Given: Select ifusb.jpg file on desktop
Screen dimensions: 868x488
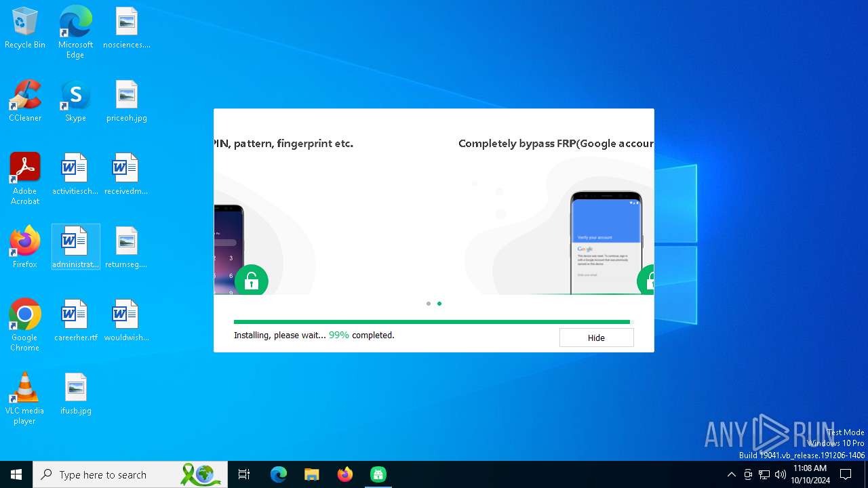Looking at the screenshot, I should pos(75,394).
